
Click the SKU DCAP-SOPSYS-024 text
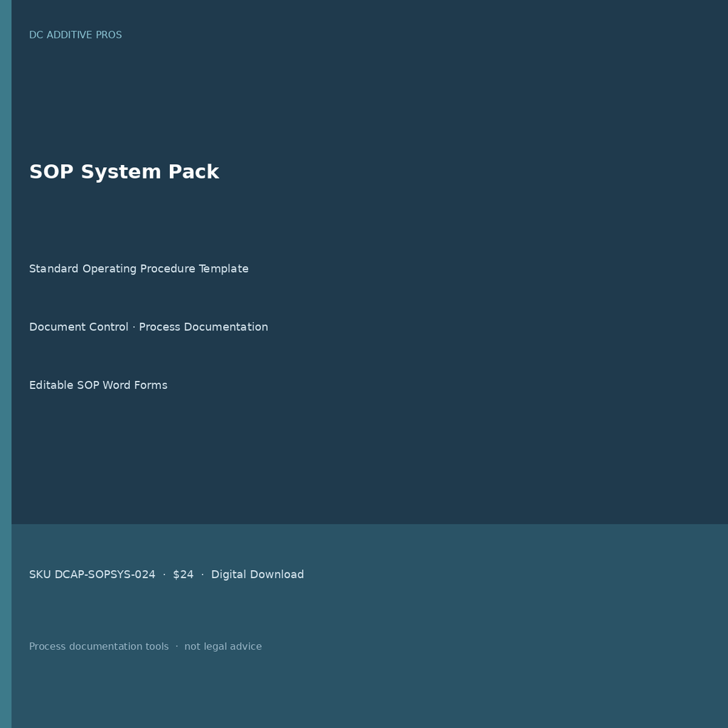coord(92,574)
